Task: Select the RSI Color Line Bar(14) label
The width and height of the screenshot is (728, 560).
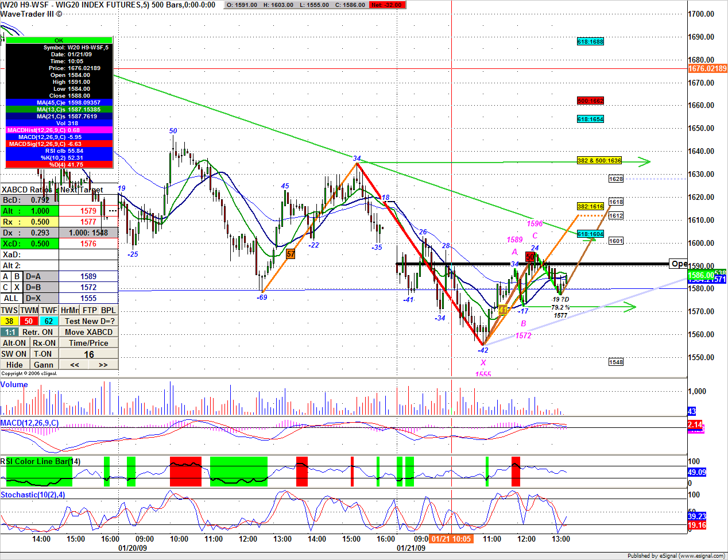Action: click(40, 461)
